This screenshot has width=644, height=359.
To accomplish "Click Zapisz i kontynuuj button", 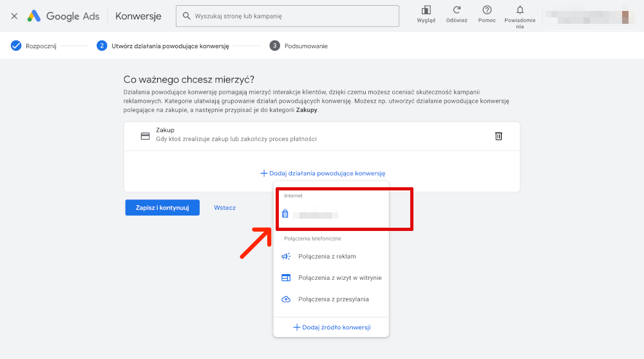I will coord(162,208).
